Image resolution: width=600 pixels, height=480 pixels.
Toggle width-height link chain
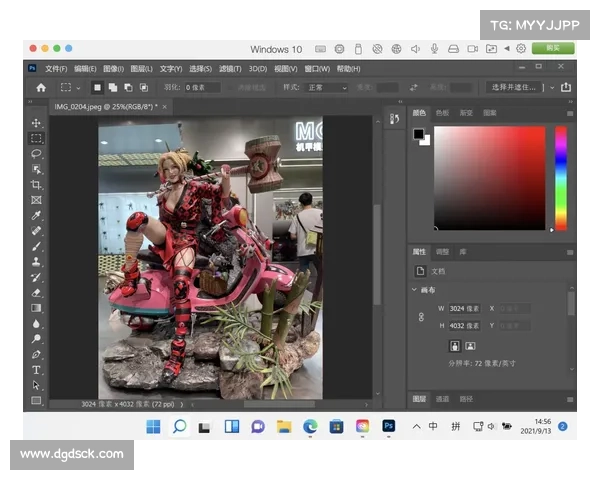[421, 317]
